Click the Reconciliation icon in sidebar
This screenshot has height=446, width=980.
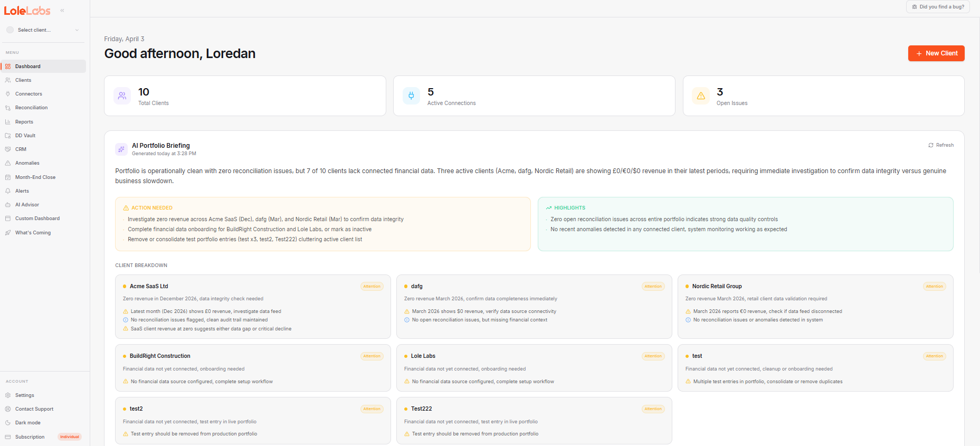click(8, 108)
